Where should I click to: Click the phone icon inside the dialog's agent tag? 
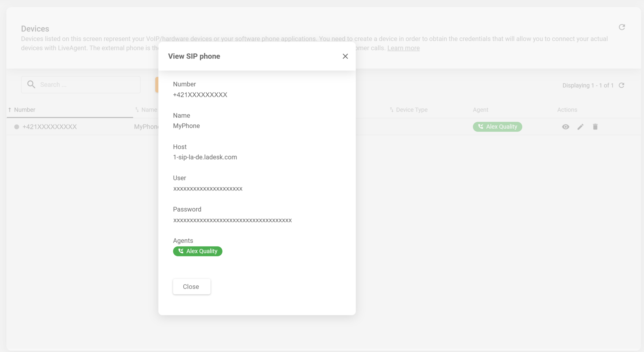(181, 251)
